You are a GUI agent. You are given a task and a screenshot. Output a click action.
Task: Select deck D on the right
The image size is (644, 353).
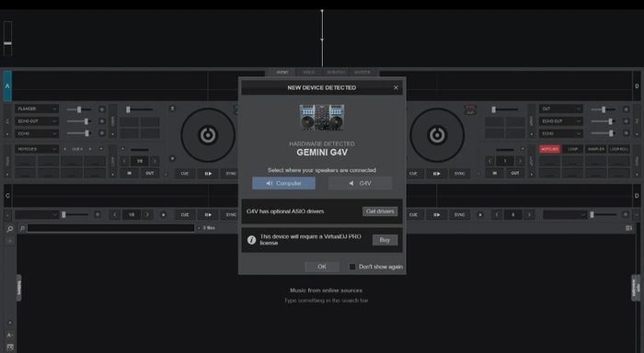coord(637,196)
